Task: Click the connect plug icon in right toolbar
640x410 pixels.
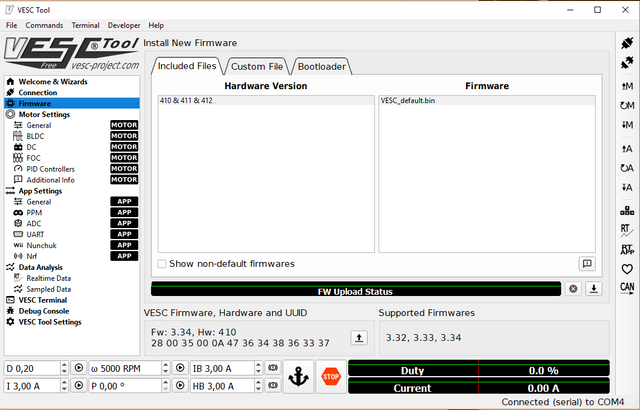Action: click(627, 43)
